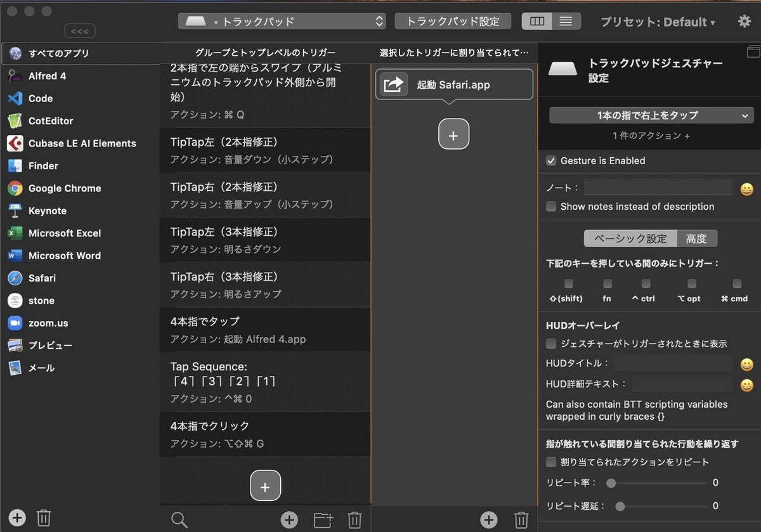Open Google Chrome's gesture settings in sidebar
The height and width of the screenshot is (532, 761).
point(65,188)
